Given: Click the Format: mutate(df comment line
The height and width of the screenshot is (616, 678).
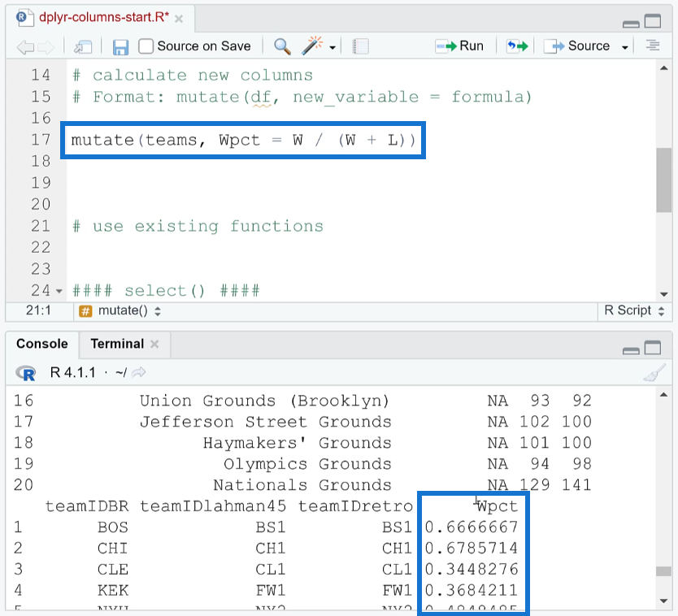Looking at the screenshot, I should tap(302, 97).
